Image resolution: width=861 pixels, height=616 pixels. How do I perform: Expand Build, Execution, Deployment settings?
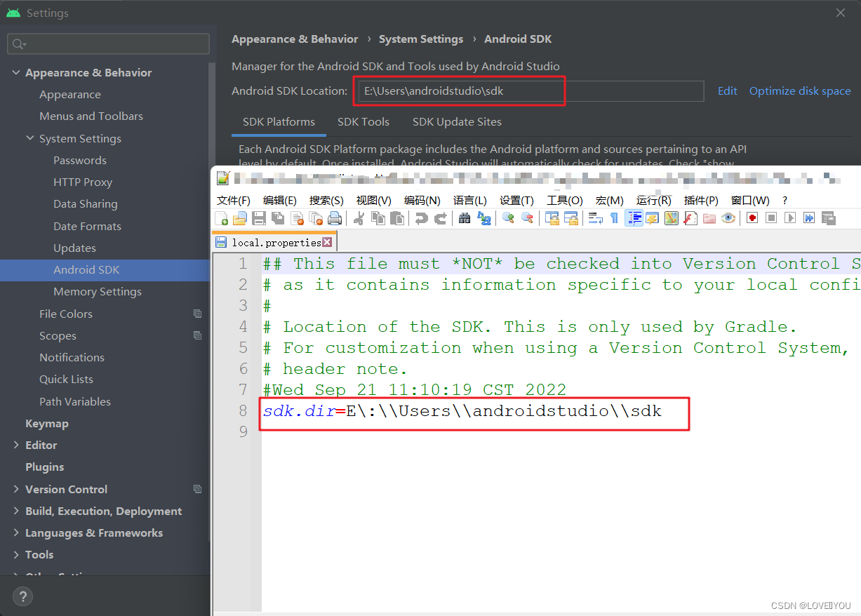pyautogui.click(x=16, y=511)
